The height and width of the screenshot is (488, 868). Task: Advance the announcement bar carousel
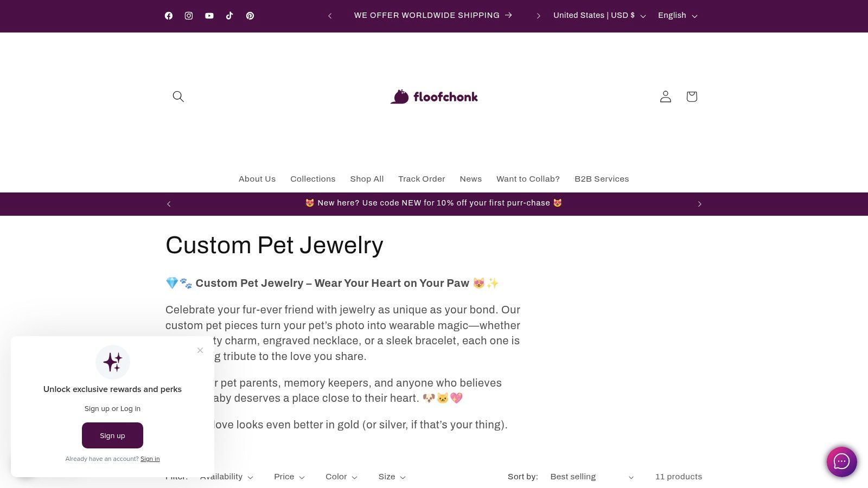pos(538,15)
